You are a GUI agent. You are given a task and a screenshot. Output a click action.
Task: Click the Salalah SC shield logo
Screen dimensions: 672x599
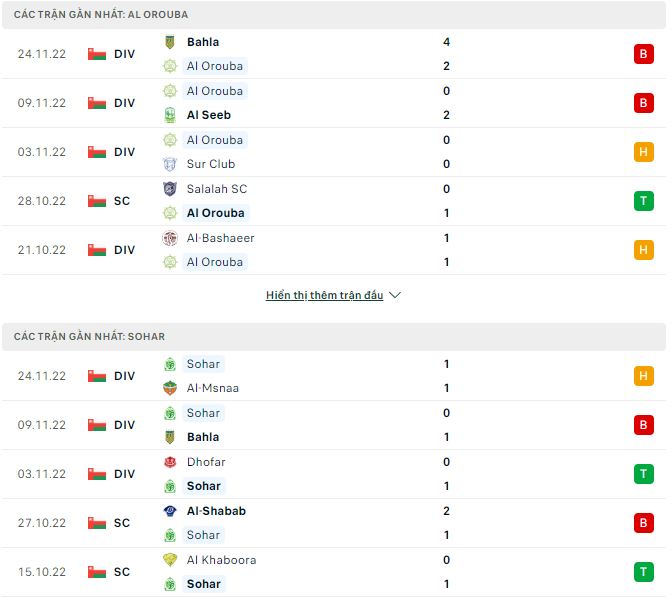tap(169, 188)
